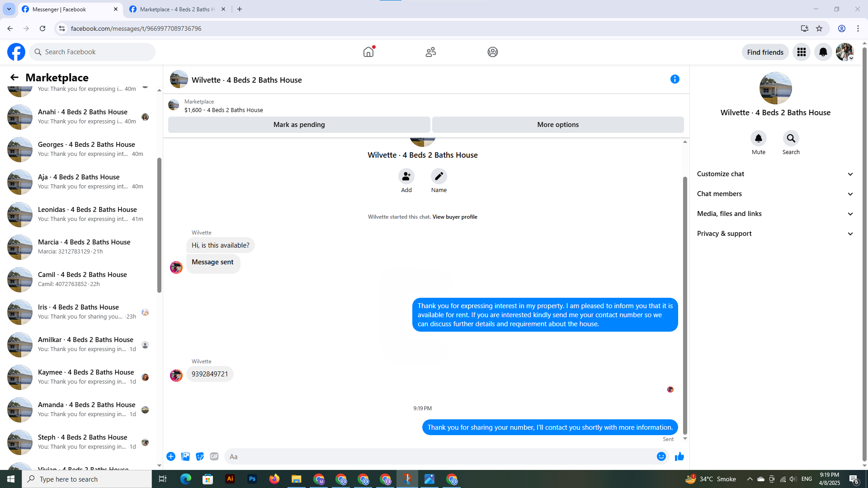Search within the conversation

click(791, 139)
